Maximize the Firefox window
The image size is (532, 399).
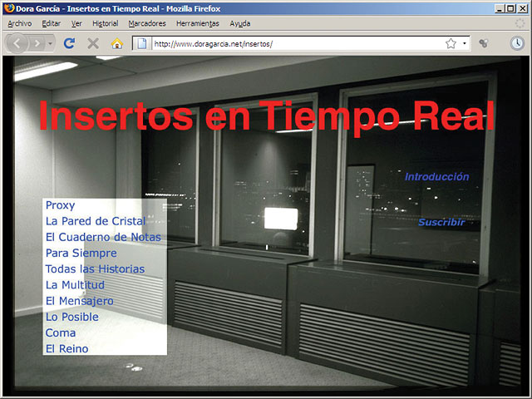[510, 8]
